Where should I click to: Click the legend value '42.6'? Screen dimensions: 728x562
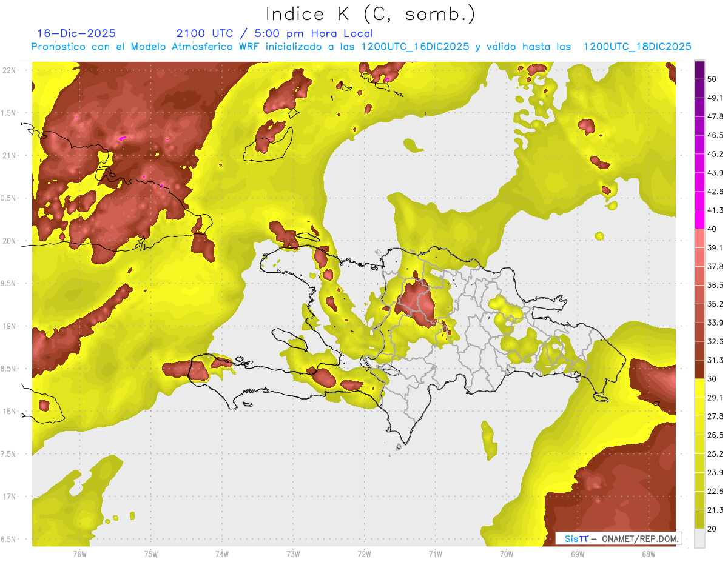coord(715,192)
